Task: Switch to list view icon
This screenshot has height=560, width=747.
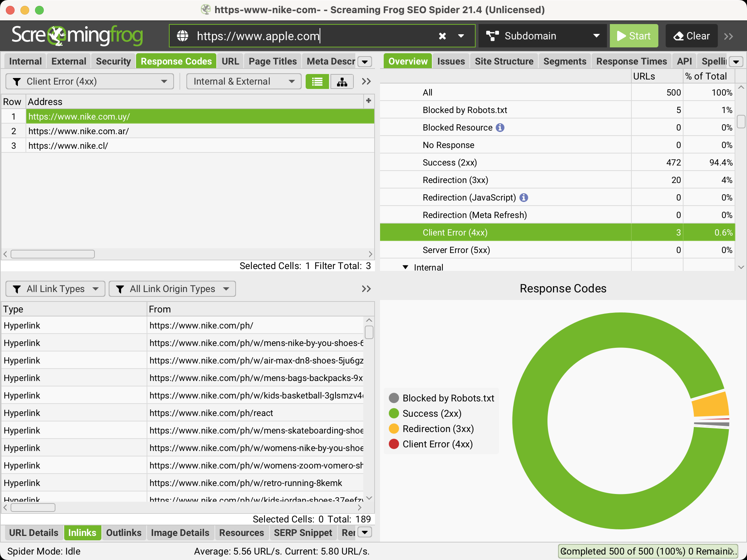Action: 317,82
